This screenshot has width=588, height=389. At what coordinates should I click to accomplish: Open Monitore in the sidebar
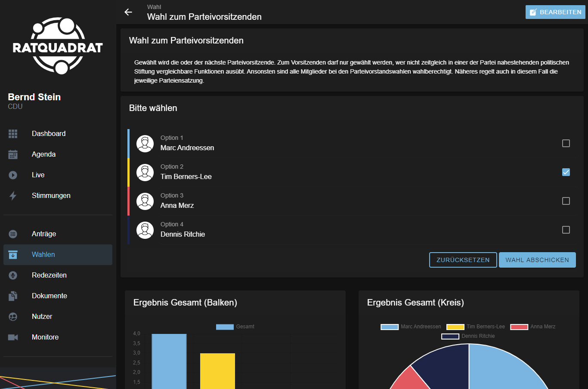[x=58, y=337]
